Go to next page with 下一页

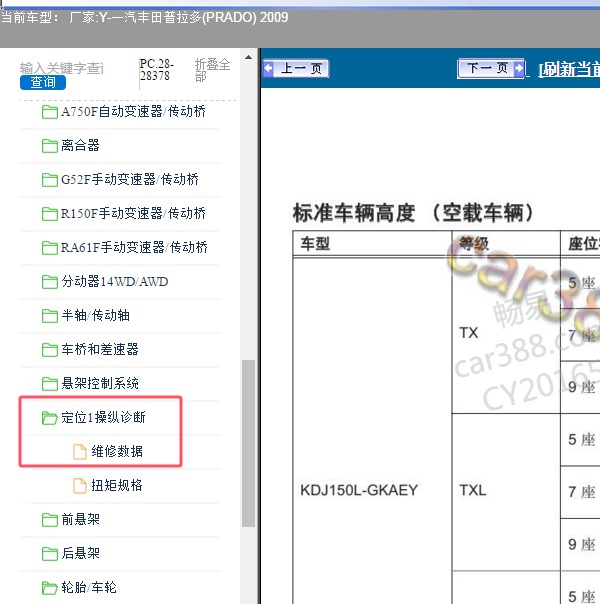(x=491, y=69)
